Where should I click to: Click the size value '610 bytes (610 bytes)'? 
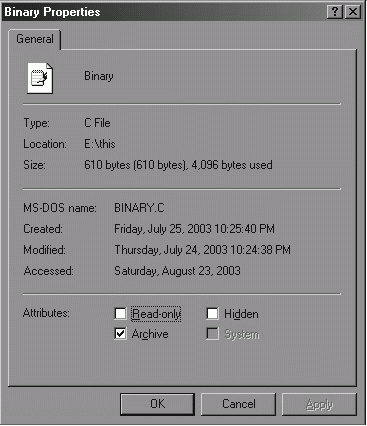(135, 165)
